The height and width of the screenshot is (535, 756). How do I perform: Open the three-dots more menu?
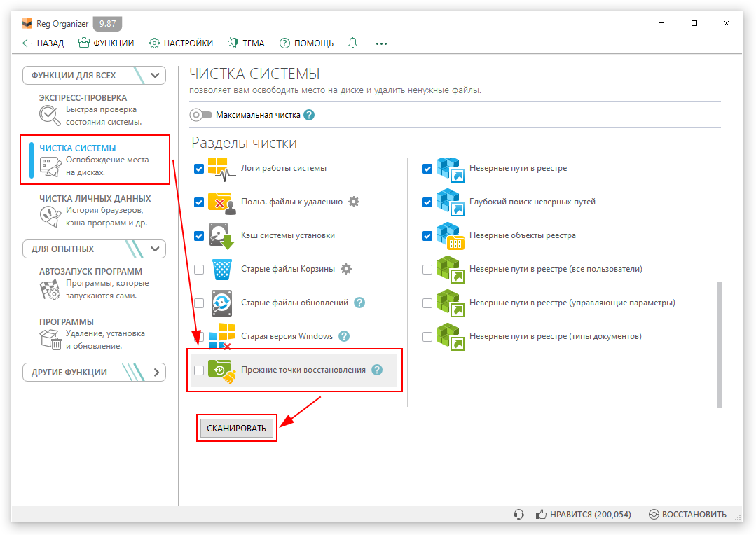(x=381, y=43)
